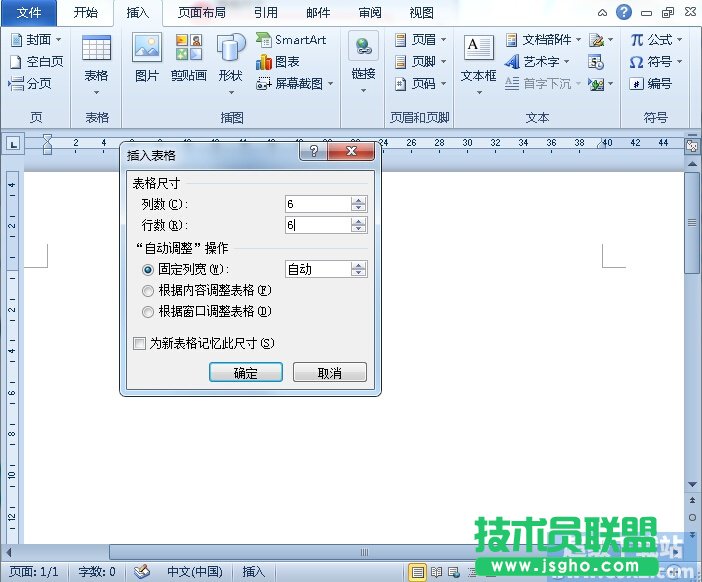
Task: Click the 形状 (Shapes) icon
Action: pos(231,49)
